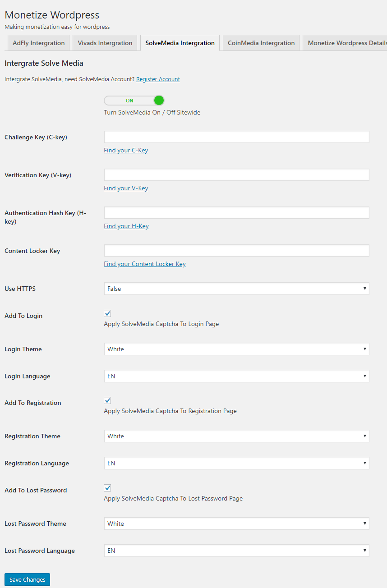387x588 pixels.
Task: Open the Login Theme dropdown
Action: coord(236,349)
